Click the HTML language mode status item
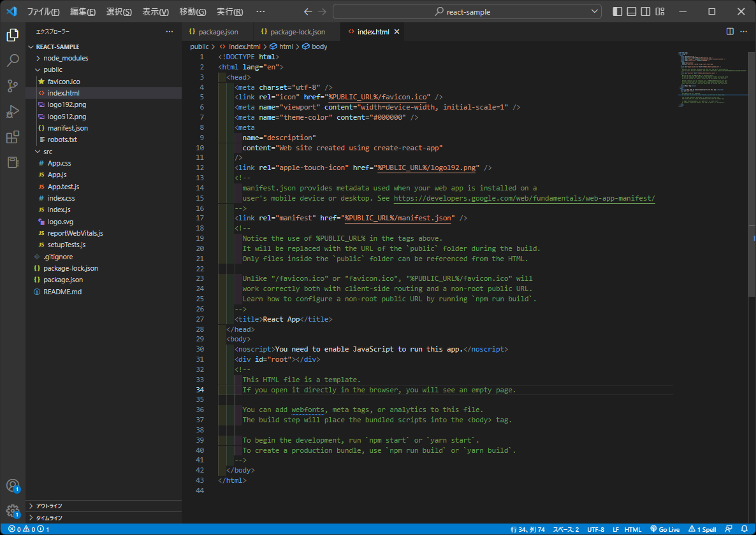Screen dimensions: 756x535 [632, 529]
